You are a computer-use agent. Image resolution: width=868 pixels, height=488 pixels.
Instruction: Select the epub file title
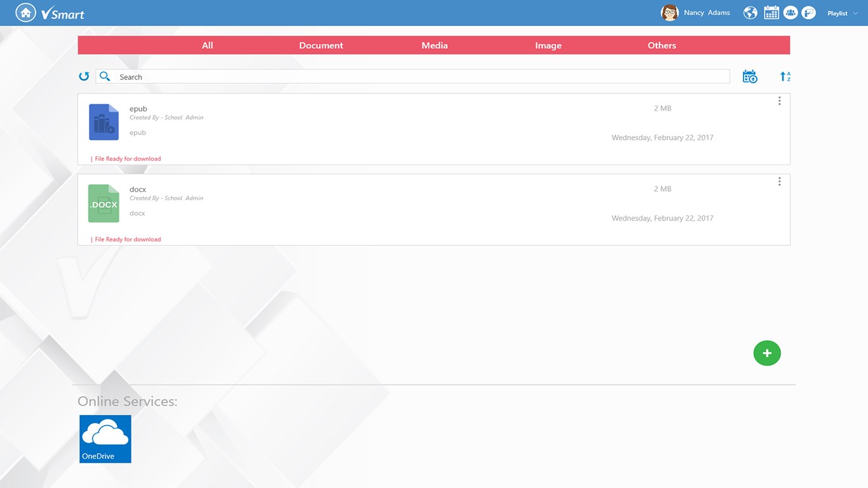coord(139,109)
